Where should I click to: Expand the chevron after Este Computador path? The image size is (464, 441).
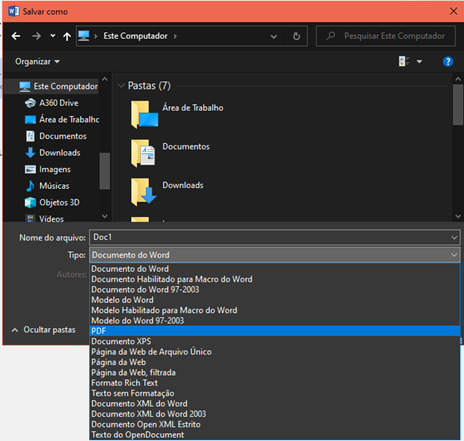[175, 36]
